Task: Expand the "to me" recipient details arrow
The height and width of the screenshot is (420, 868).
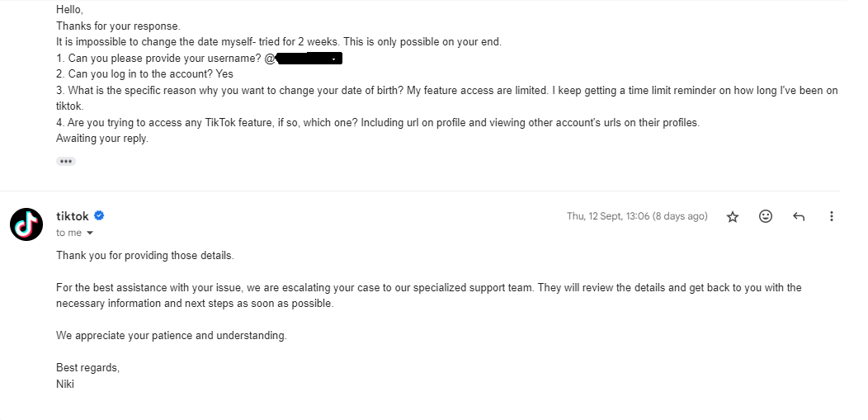Action: pos(90,234)
